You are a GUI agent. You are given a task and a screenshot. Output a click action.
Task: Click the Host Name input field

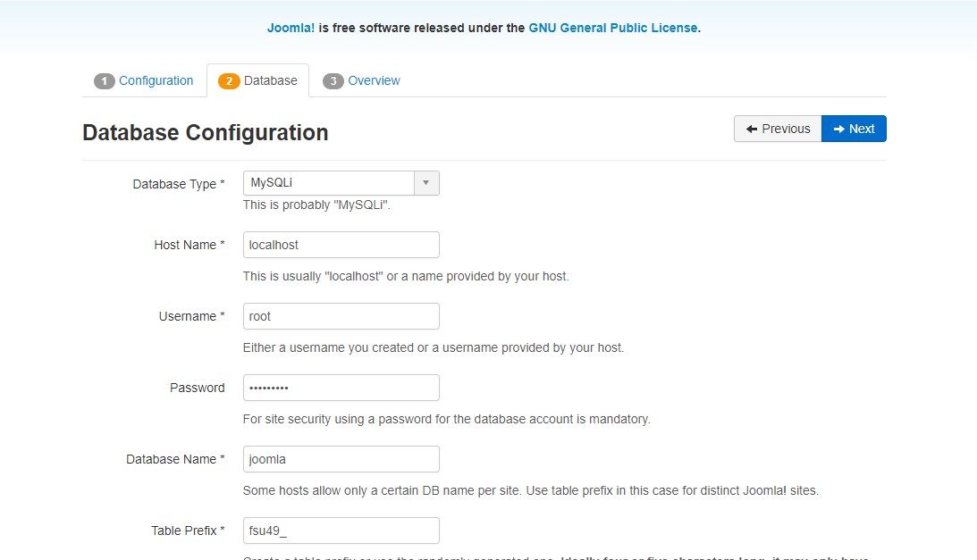tap(341, 245)
